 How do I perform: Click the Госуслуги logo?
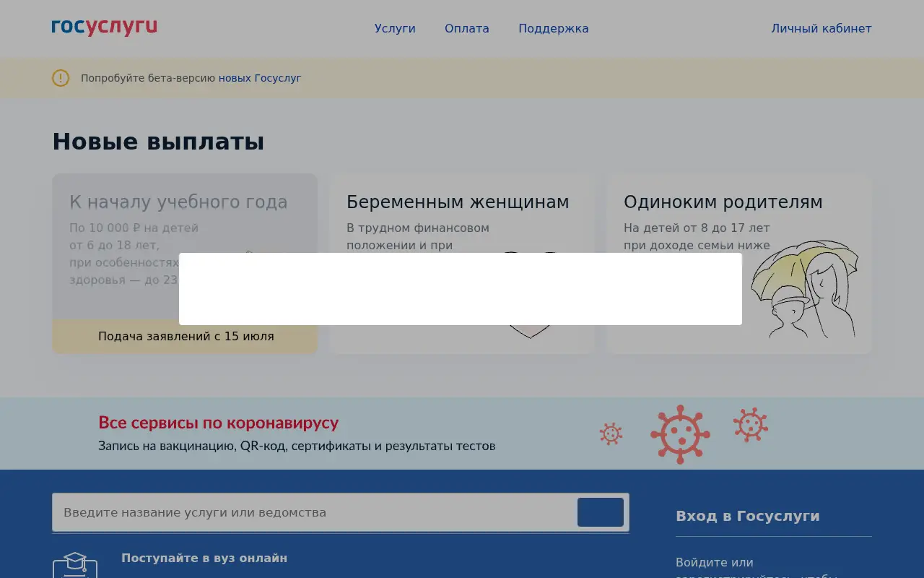coord(104,27)
